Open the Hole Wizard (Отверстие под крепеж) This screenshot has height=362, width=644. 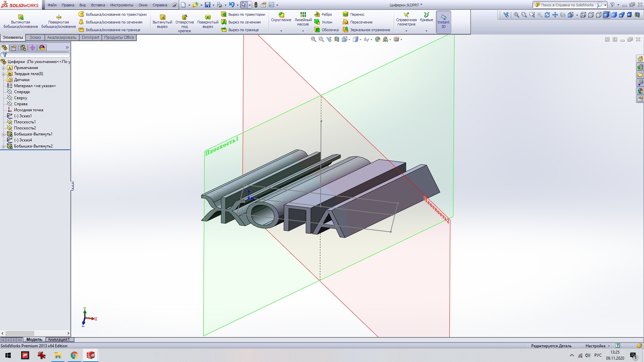click(184, 23)
